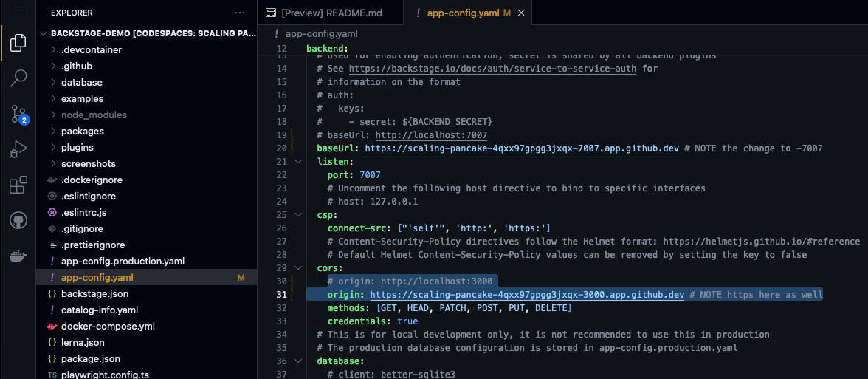Click line number 31 in the gutter
868x379 pixels.
[x=281, y=294]
